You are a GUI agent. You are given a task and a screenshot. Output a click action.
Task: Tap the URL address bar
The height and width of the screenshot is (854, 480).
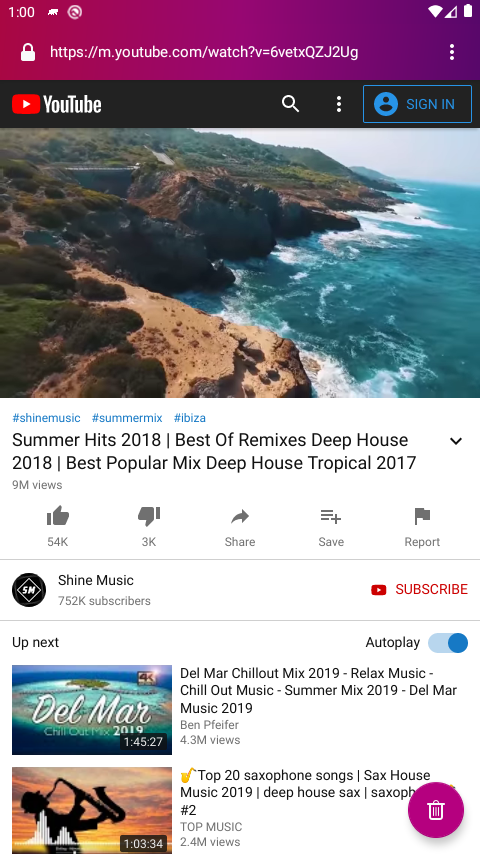(204, 52)
